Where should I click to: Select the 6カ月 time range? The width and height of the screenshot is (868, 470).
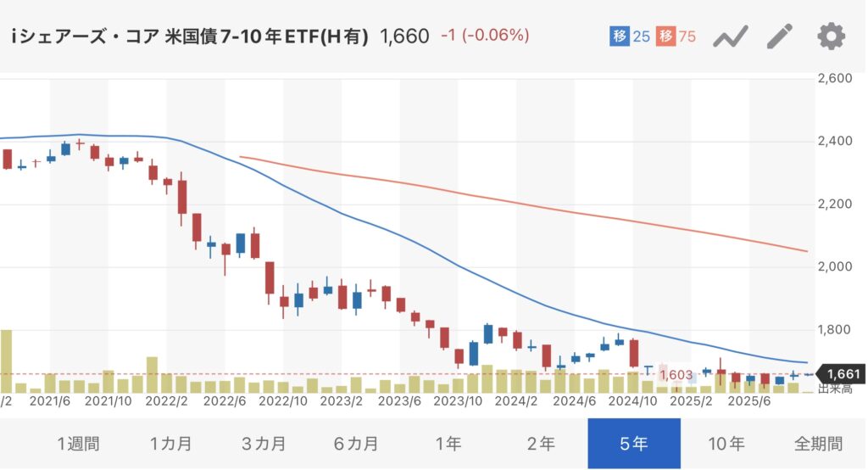(x=356, y=444)
